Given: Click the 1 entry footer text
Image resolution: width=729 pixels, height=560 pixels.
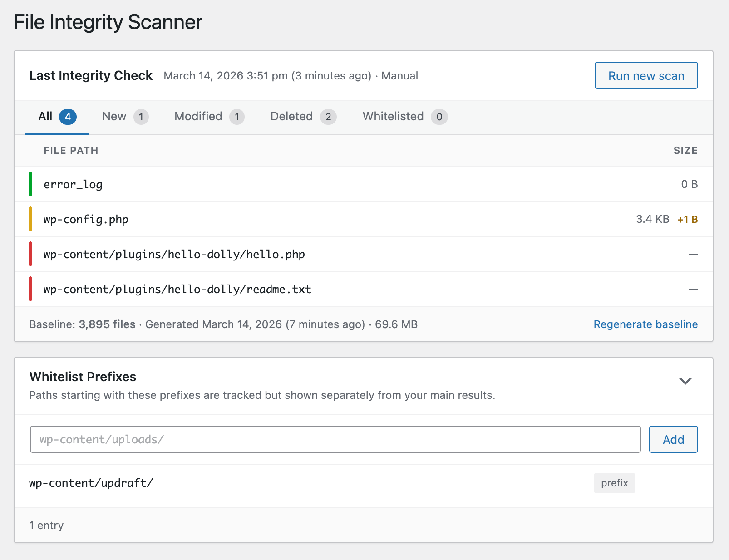Looking at the screenshot, I should (x=46, y=526).
